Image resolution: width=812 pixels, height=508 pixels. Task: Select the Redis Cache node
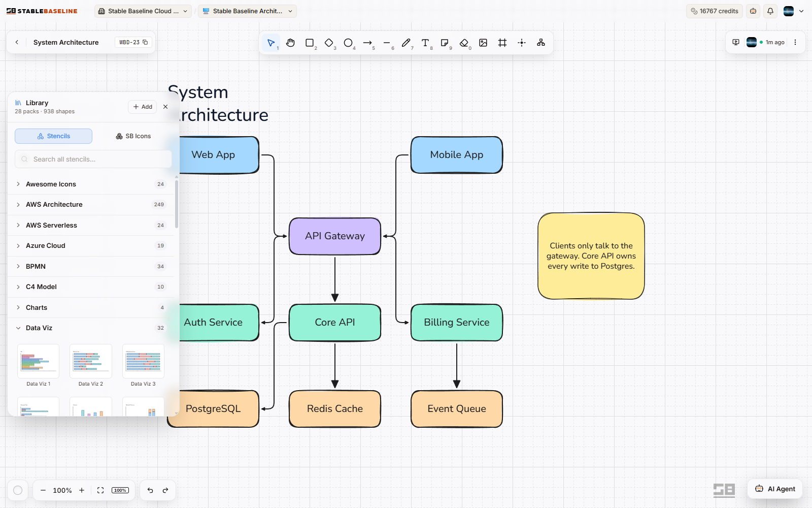[x=335, y=409]
